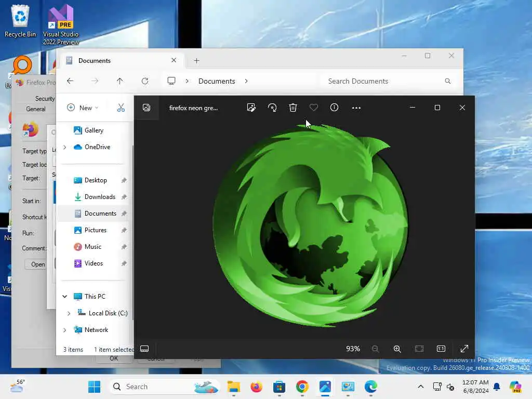Open File Explorer from the taskbar
The width and height of the screenshot is (532, 399).
click(x=234, y=387)
